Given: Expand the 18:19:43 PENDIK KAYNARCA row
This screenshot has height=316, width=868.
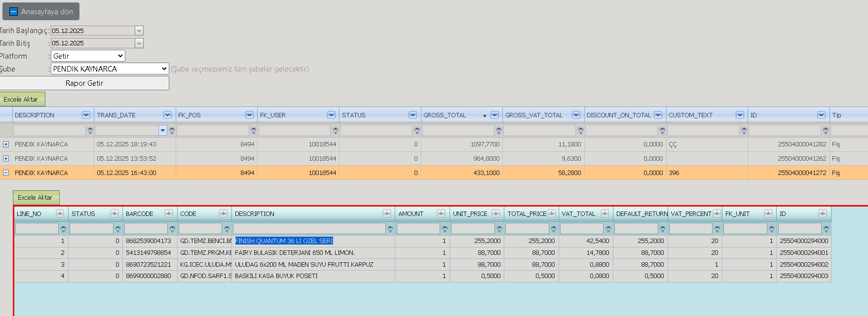Looking at the screenshot, I should 6,144.
